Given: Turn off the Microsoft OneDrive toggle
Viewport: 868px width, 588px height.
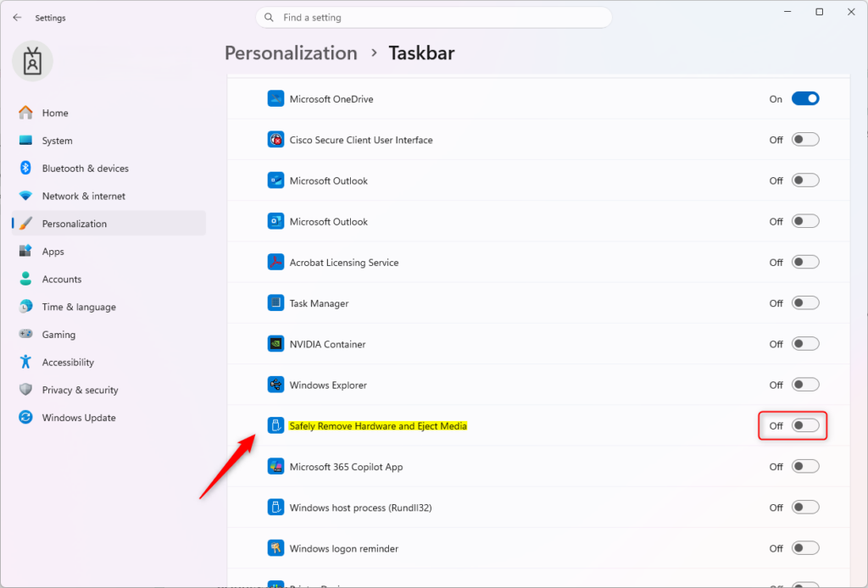Looking at the screenshot, I should click(x=805, y=98).
